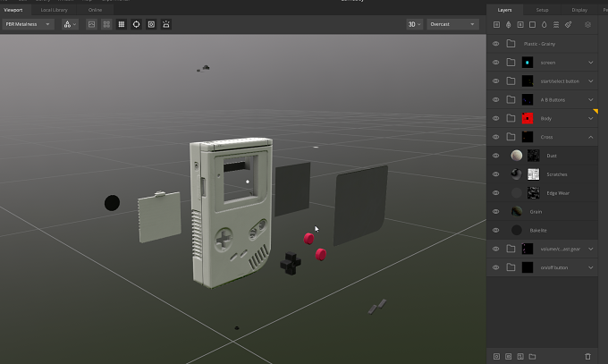The width and height of the screenshot is (608, 364).
Task: Open the PBR Metalness dropdown
Action: click(x=27, y=24)
